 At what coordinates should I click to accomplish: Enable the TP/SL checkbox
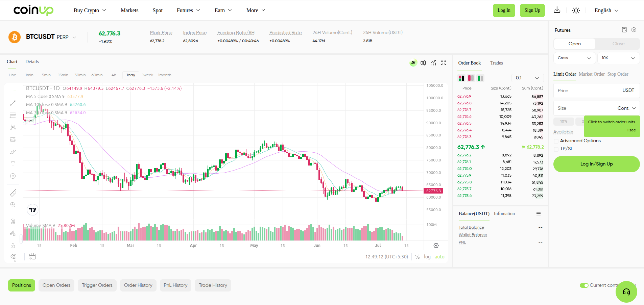pyautogui.click(x=556, y=149)
